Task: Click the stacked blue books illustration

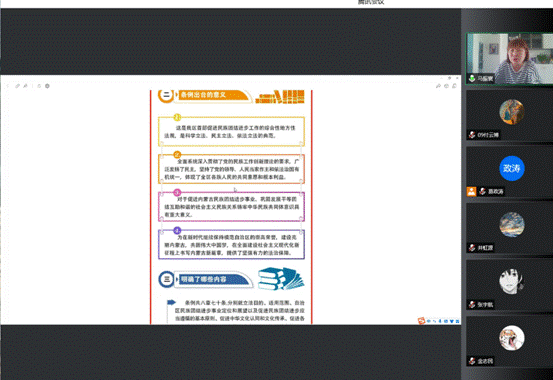Action: point(281,278)
